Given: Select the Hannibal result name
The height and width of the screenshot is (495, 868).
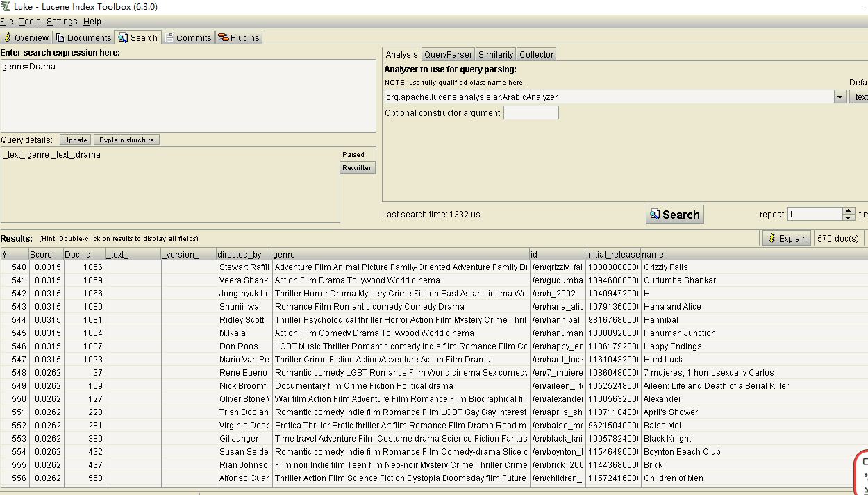Looking at the screenshot, I should 661,320.
